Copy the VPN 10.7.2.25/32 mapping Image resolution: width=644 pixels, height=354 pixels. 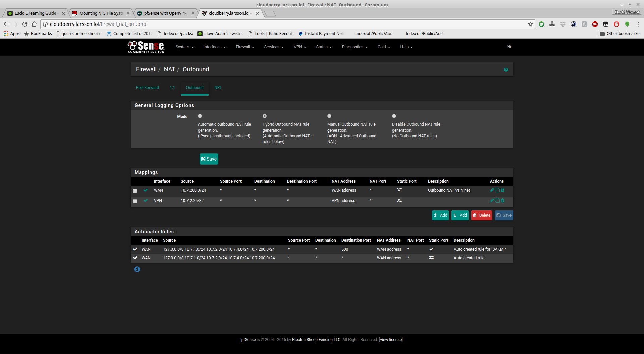[x=497, y=200]
